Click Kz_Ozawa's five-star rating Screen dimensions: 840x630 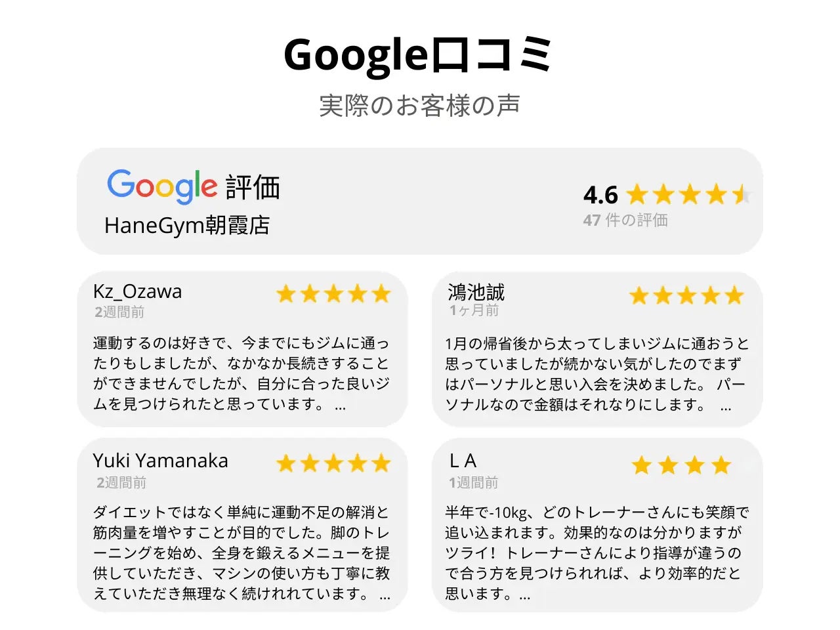click(x=333, y=293)
